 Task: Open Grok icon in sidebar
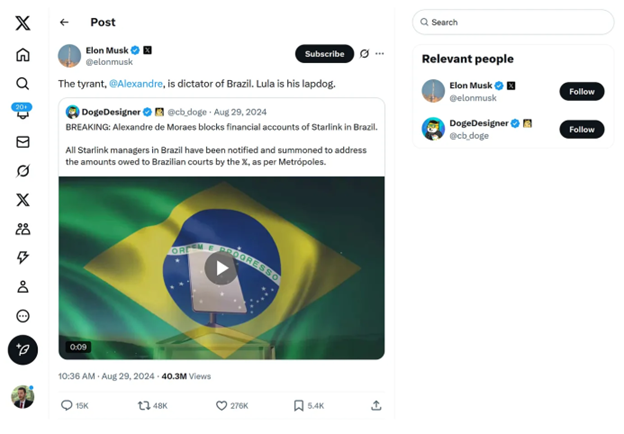pos(22,171)
